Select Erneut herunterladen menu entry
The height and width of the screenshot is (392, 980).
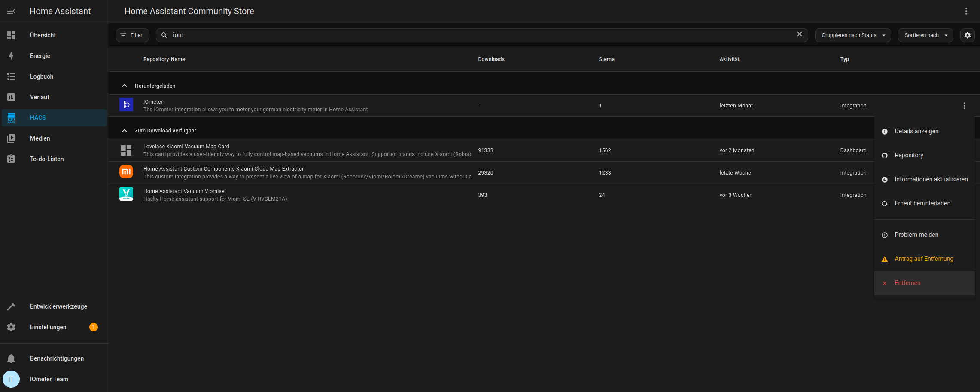[924, 204]
